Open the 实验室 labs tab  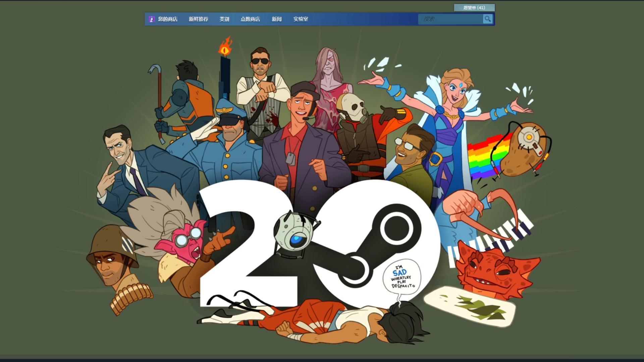click(x=301, y=19)
